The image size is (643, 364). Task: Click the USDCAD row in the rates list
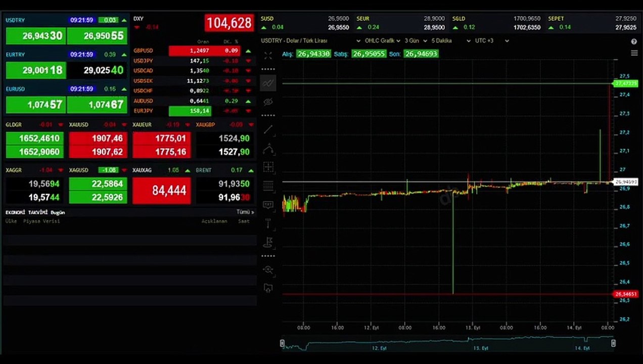(x=192, y=71)
